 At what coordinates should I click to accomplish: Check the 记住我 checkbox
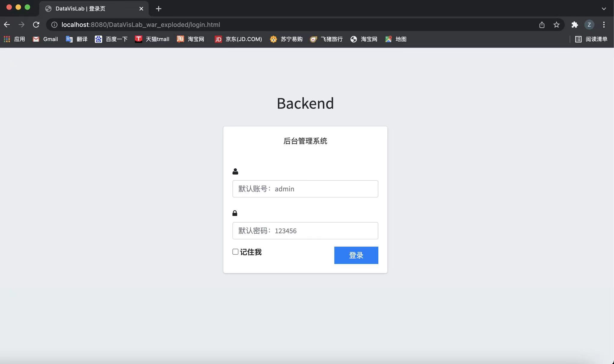pos(235,252)
